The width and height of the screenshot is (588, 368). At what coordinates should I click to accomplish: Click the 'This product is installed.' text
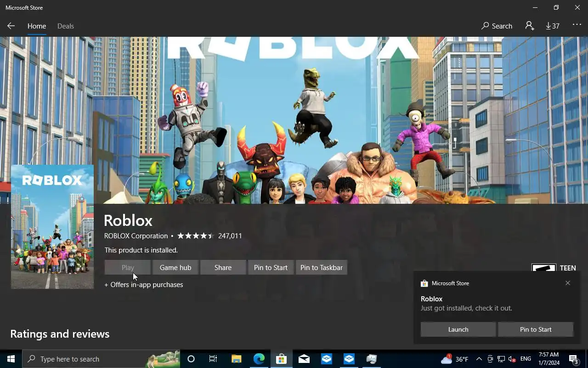click(141, 250)
